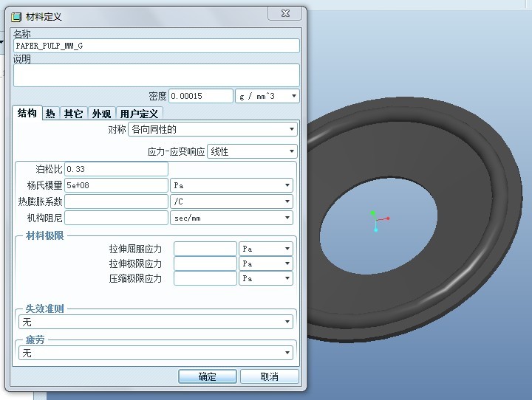Switch to the 其它 tab
Screen dimensions: 532x400
click(74, 114)
